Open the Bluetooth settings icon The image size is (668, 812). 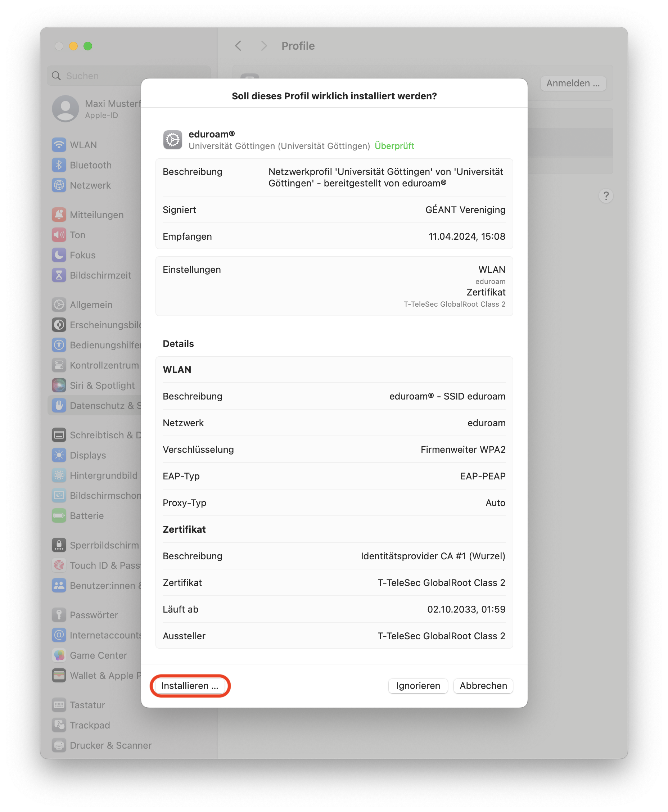[x=59, y=165]
